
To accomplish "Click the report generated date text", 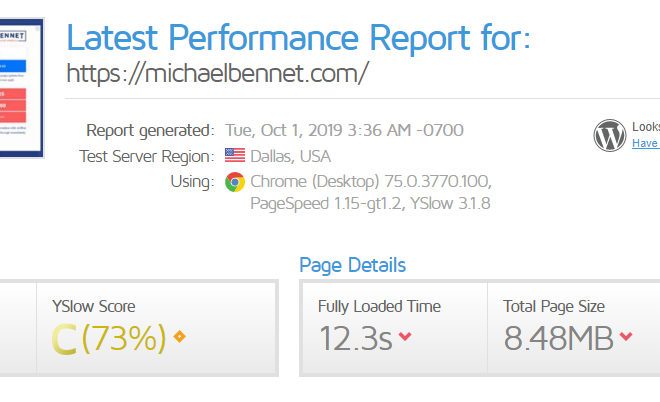I will (344, 130).
